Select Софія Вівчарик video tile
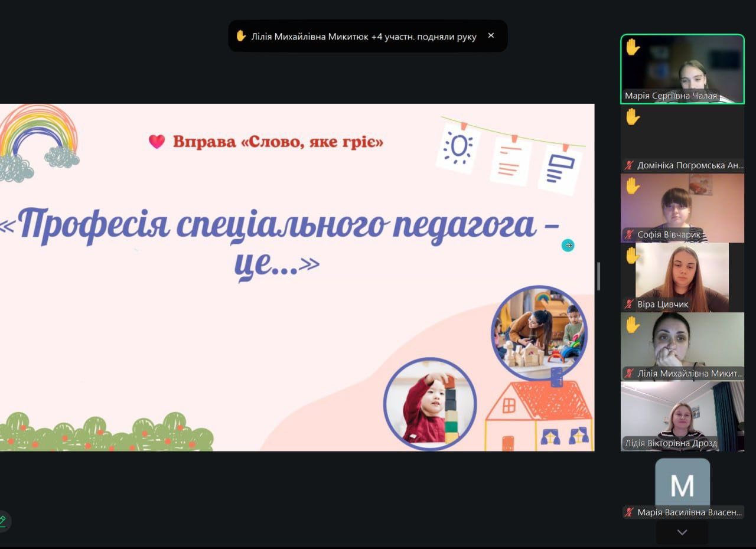The width and height of the screenshot is (756, 549). click(x=682, y=208)
